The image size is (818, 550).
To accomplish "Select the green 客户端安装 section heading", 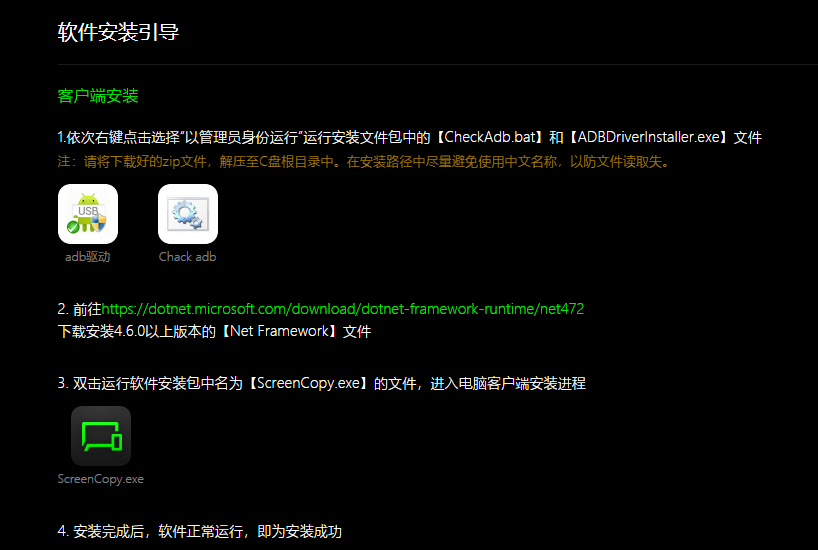I will click(x=98, y=96).
